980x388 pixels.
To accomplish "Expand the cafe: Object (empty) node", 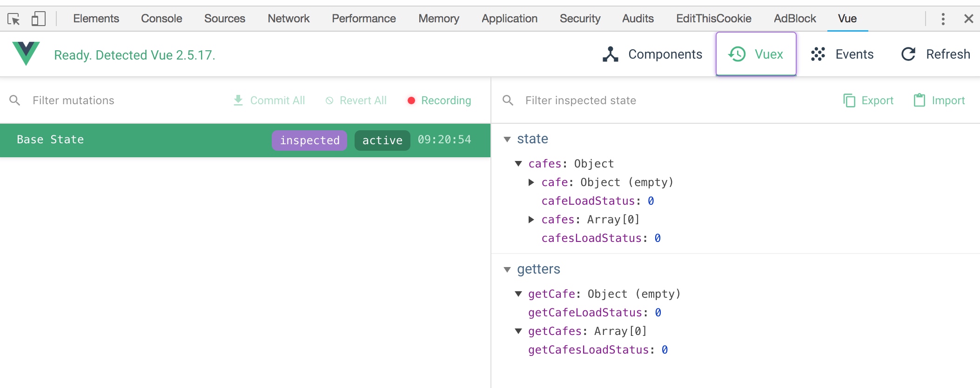I will [531, 182].
